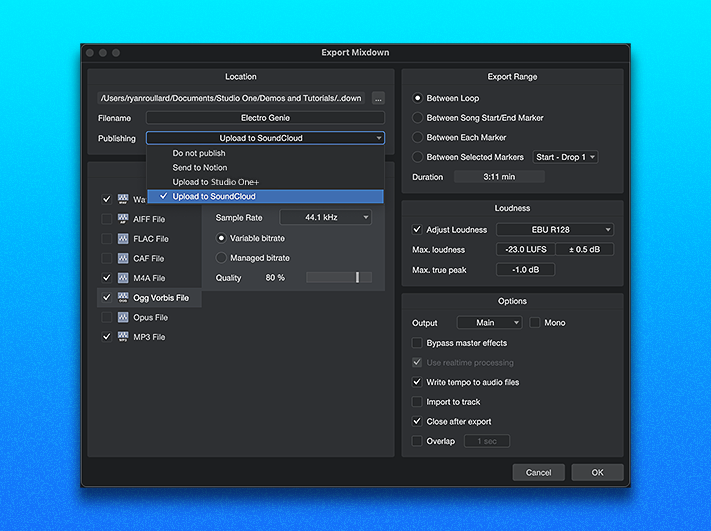
Task: Click the Wave file format icon
Action: coord(123,199)
